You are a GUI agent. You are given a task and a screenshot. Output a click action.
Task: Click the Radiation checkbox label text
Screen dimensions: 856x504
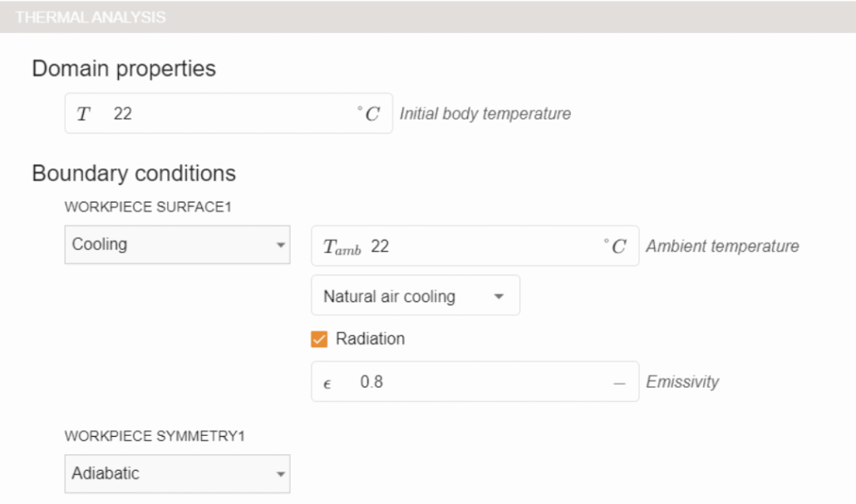370,339
